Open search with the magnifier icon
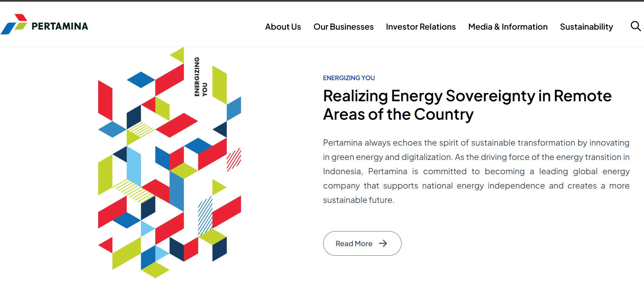Screen dimensions: 644x298 tap(635, 26)
